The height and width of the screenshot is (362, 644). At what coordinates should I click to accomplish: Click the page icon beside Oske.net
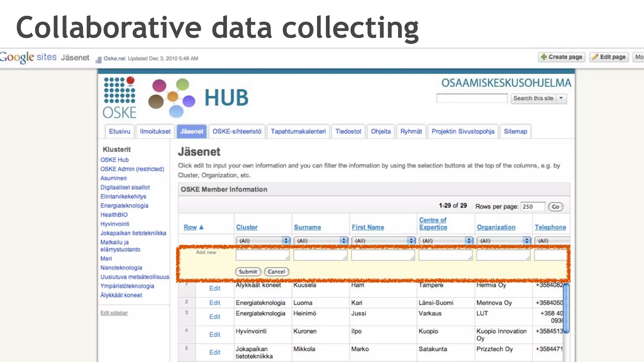coord(98,59)
